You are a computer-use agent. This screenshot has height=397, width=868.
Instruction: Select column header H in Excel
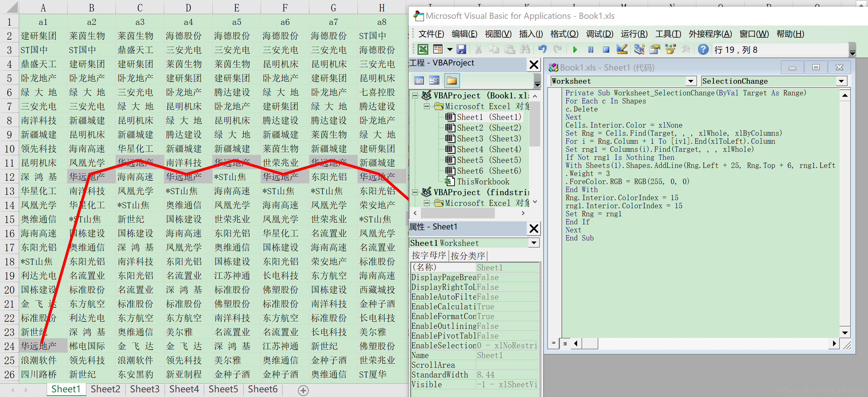[x=382, y=7]
